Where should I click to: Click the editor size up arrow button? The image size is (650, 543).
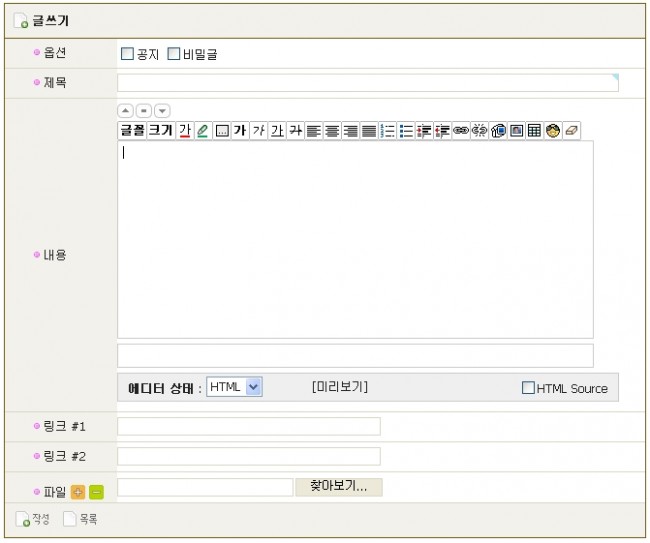[125, 111]
